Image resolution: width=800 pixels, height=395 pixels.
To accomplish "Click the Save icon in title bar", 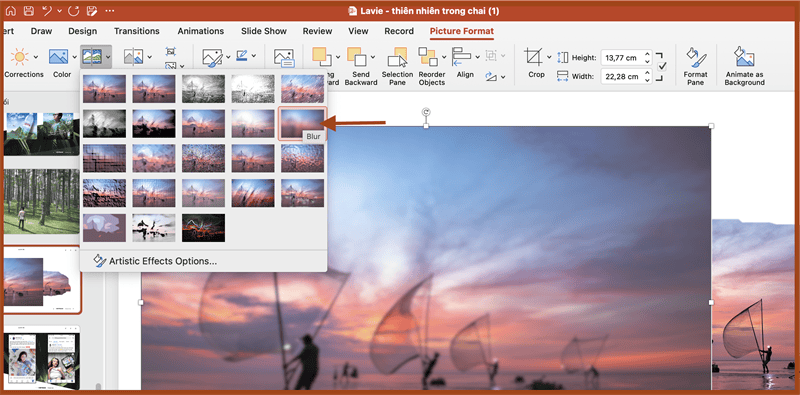I will point(29,11).
